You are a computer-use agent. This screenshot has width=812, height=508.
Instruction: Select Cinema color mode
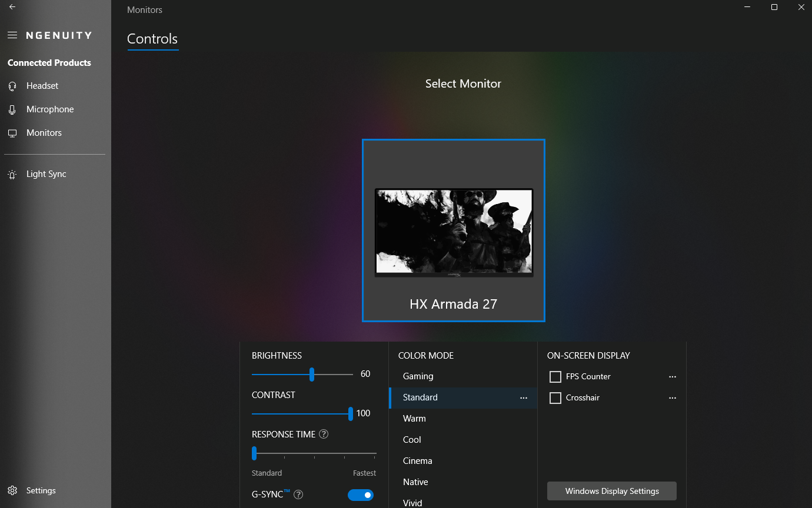[463, 461]
